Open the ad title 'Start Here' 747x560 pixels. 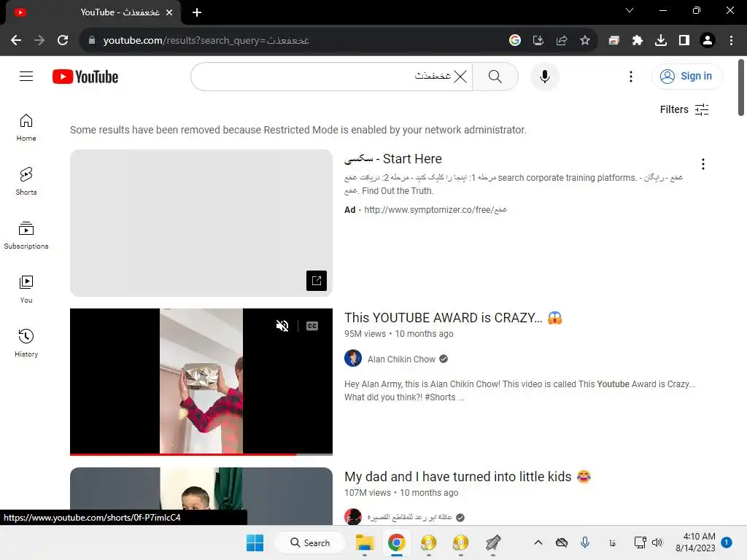[393, 158]
